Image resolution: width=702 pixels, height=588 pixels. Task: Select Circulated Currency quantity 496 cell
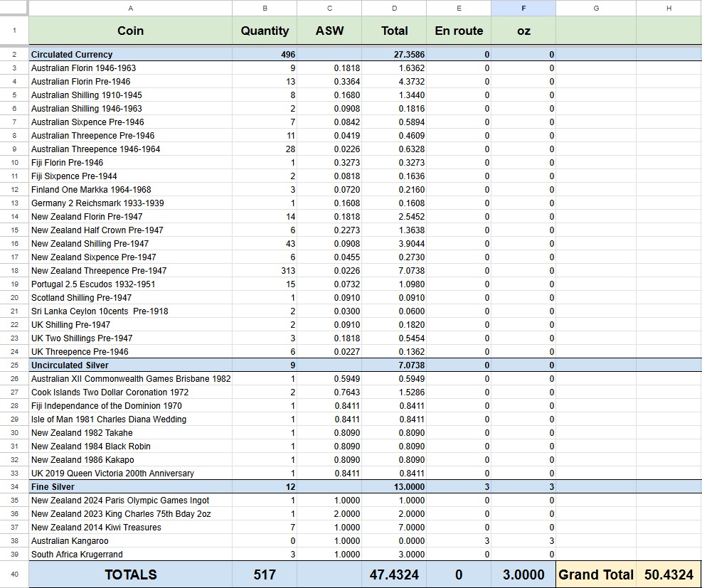coord(265,55)
